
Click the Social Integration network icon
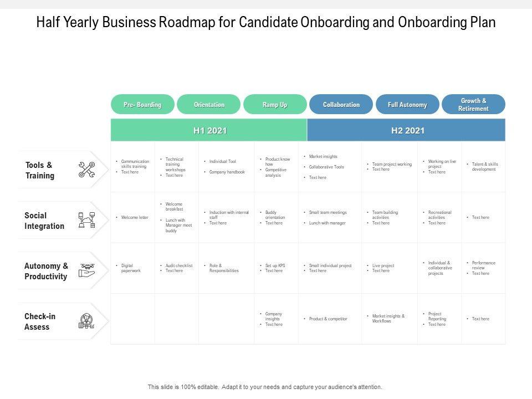pyautogui.click(x=86, y=220)
